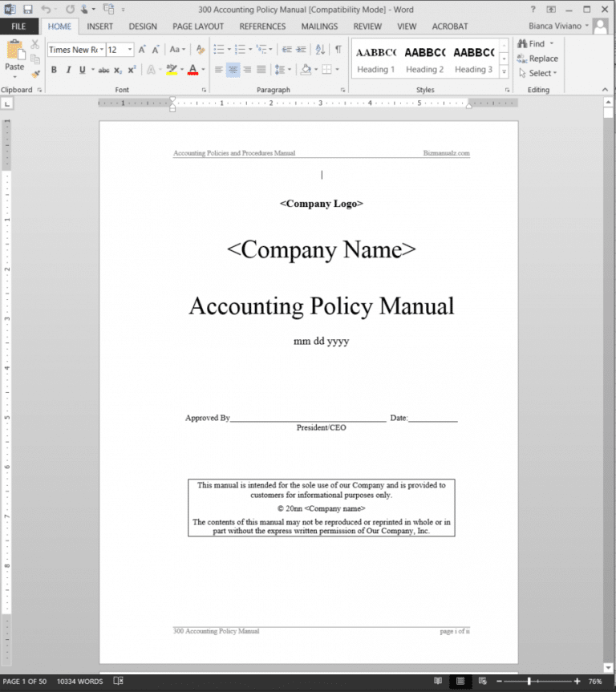This screenshot has width=616, height=692.
Task: Click the Clear All Formatting icon
Action: pos(201,50)
